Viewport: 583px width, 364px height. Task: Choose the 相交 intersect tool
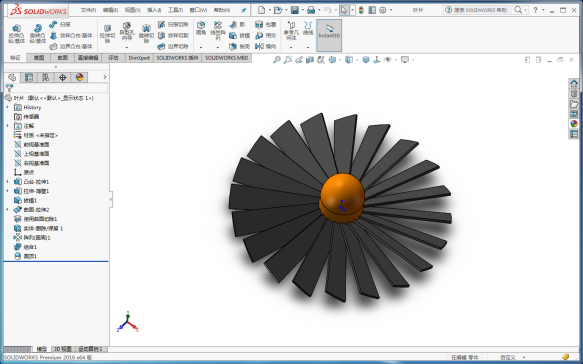[265, 35]
